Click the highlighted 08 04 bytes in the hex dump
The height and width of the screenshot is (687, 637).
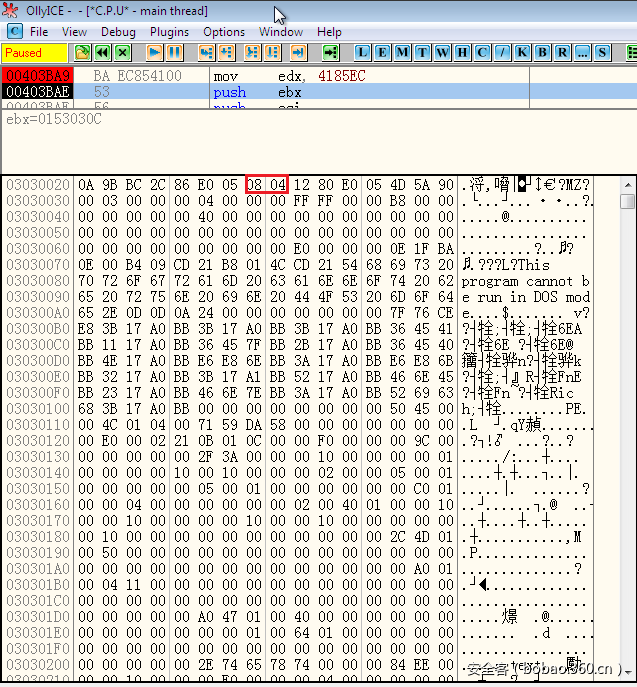point(267,185)
